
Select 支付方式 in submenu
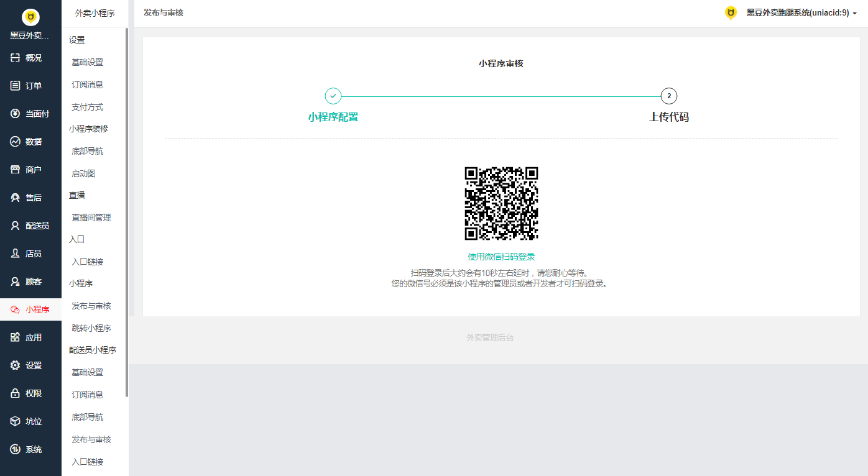pyautogui.click(x=88, y=107)
